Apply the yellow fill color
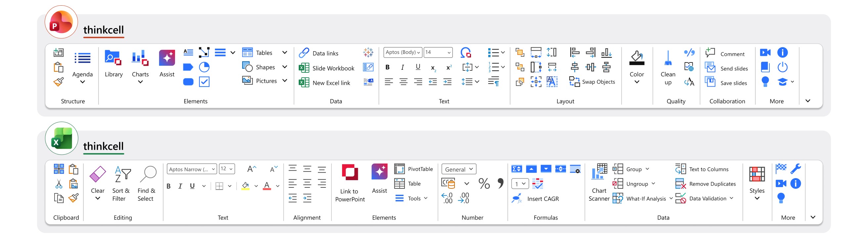868x238 pixels. [x=245, y=186]
